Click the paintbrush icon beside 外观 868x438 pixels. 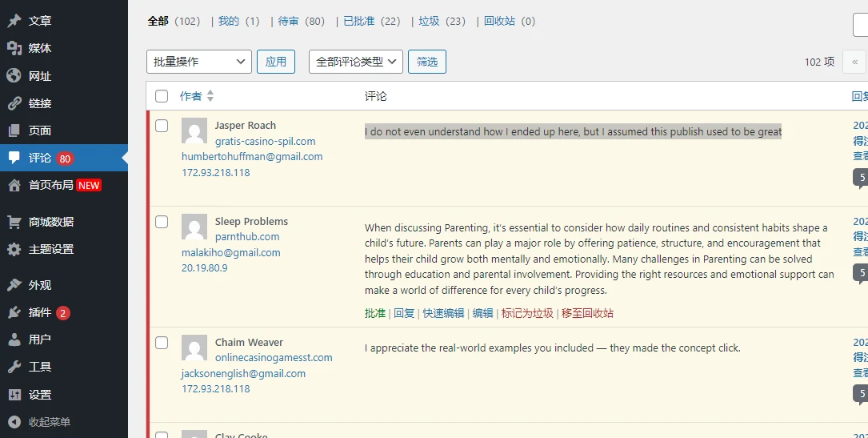click(x=14, y=285)
